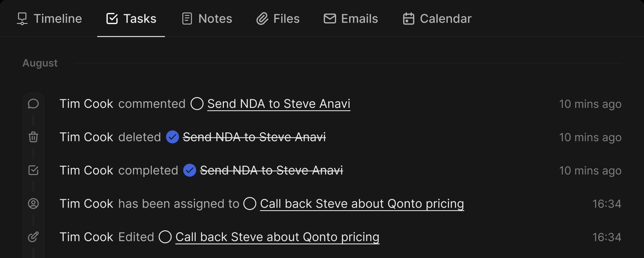
Task: Check the empty circle on the commented NDA task
Action: 197,104
